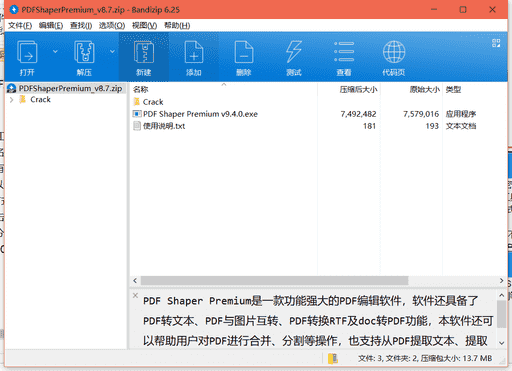The width and height of the screenshot is (512, 371).
Task: Click the type cell 文本文档
Action: 461,126
